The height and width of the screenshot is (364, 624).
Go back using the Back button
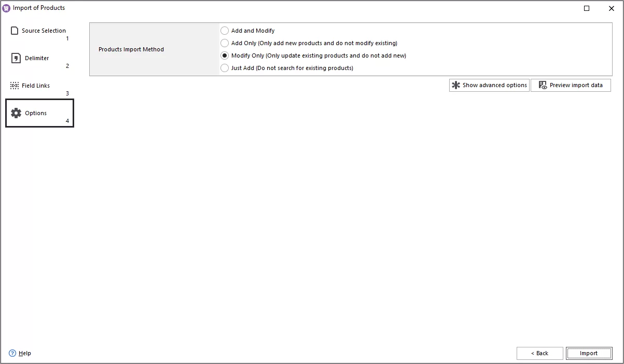pyautogui.click(x=539, y=353)
